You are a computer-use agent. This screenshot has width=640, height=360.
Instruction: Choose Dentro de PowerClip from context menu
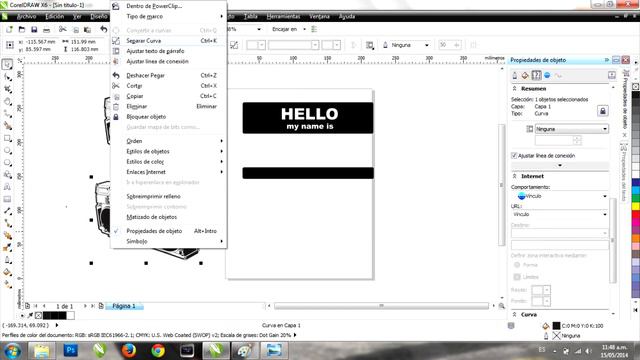coord(169,6)
